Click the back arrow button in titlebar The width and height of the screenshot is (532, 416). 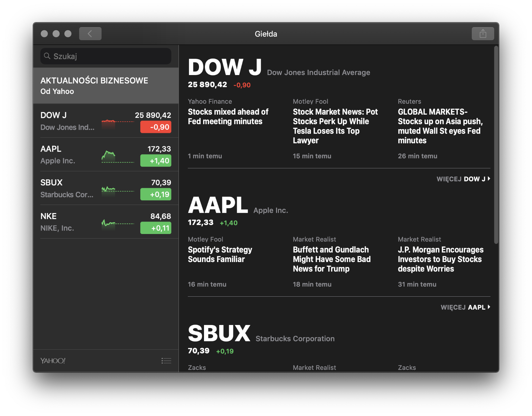[x=90, y=34]
